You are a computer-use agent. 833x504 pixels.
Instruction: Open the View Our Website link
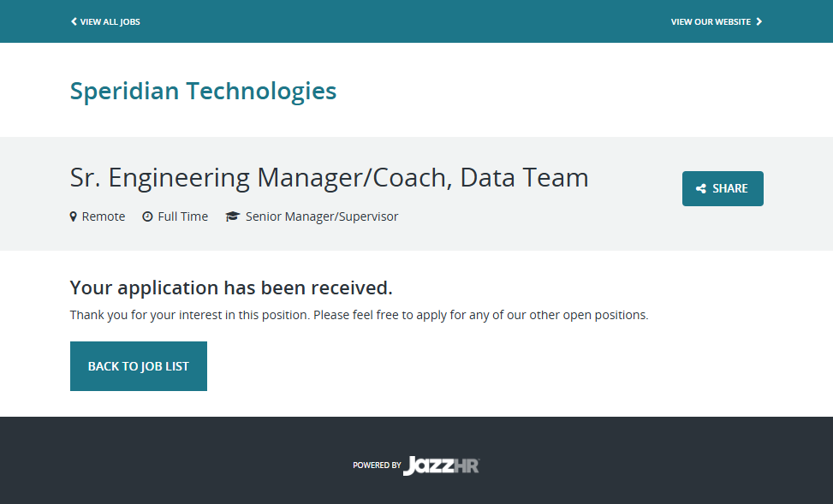tap(711, 21)
